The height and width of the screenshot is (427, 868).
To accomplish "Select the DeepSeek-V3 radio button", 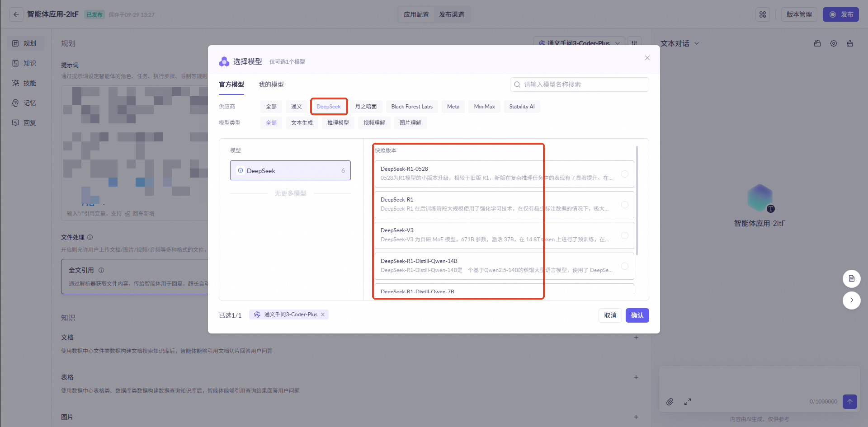I will (x=625, y=235).
